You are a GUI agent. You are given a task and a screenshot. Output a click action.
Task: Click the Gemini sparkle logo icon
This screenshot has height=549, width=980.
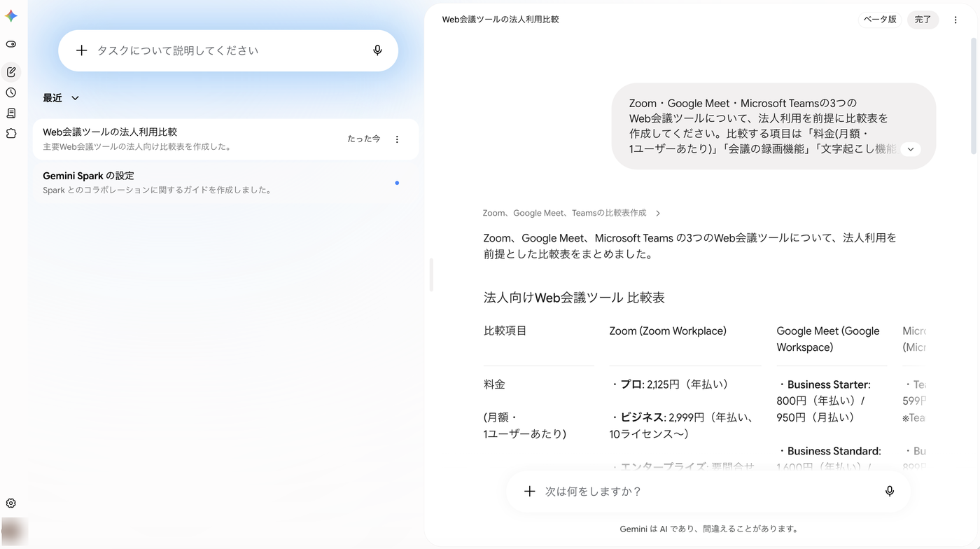11,16
